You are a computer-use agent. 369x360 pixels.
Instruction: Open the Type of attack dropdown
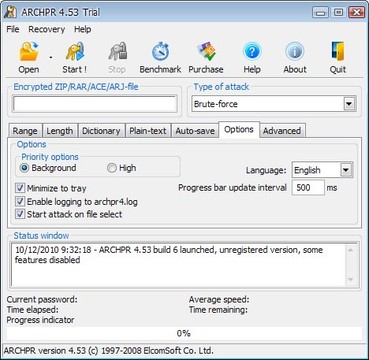[x=349, y=104]
